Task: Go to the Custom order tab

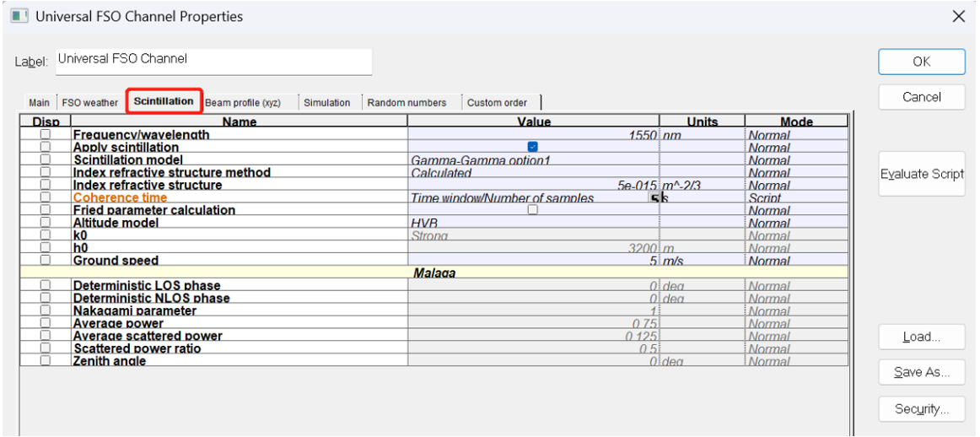Action: (497, 103)
